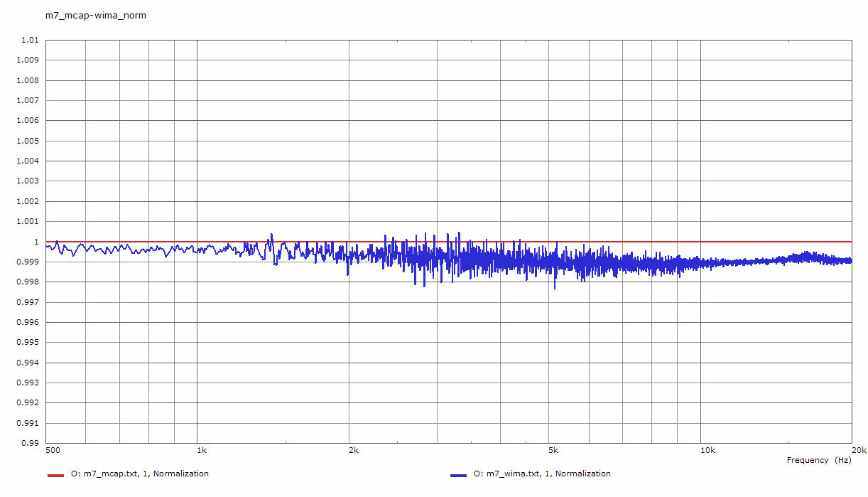Click the 1k x-axis tick label
The image size is (868, 497).
point(202,450)
